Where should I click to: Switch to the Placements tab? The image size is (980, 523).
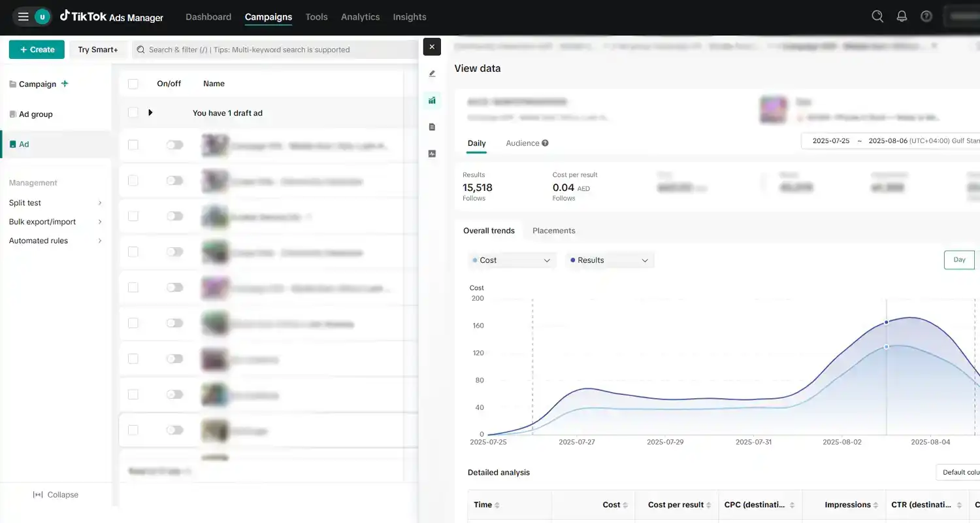point(553,230)
